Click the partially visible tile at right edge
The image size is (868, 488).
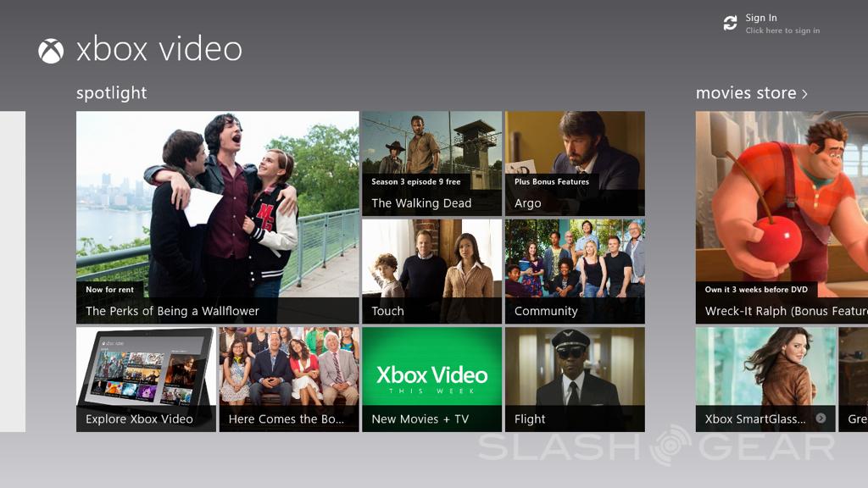pos(854,379)
